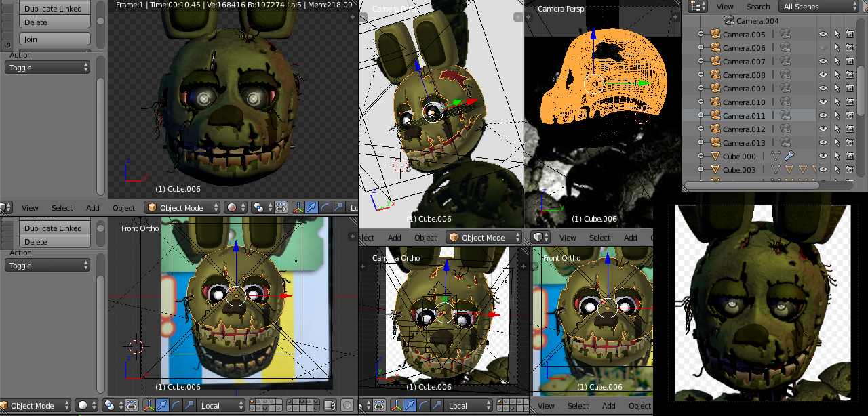This screenshot has height=416, width=868.
Task: Click manipulate center points icon under the rendered viewport
Action: (280, 207)
